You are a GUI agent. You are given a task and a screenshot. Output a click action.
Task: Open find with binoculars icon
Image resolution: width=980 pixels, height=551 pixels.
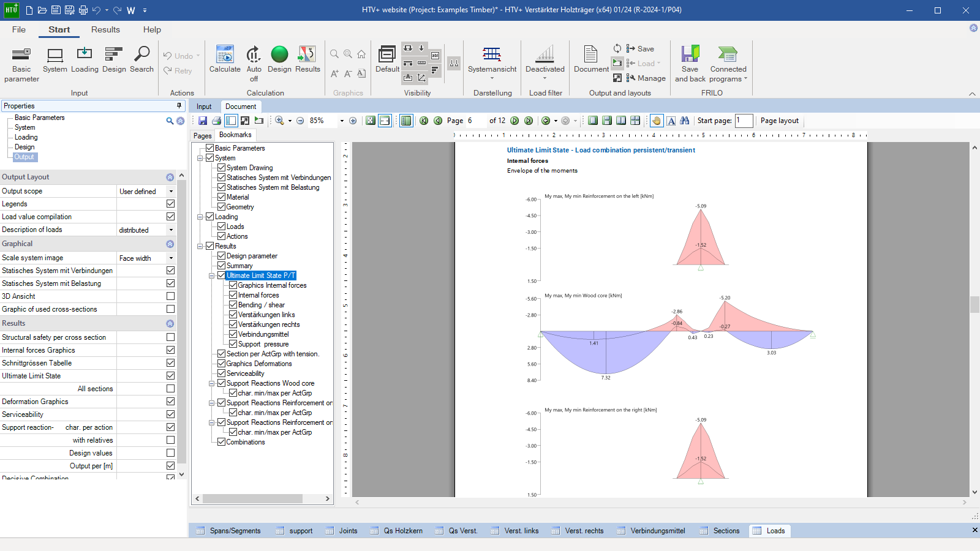point(685,121)
